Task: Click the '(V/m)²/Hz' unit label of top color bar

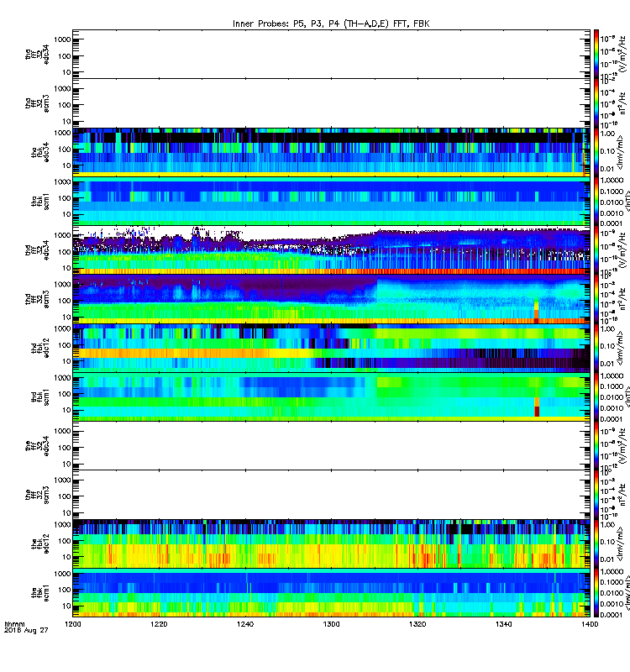Action: tap(622, 54)
